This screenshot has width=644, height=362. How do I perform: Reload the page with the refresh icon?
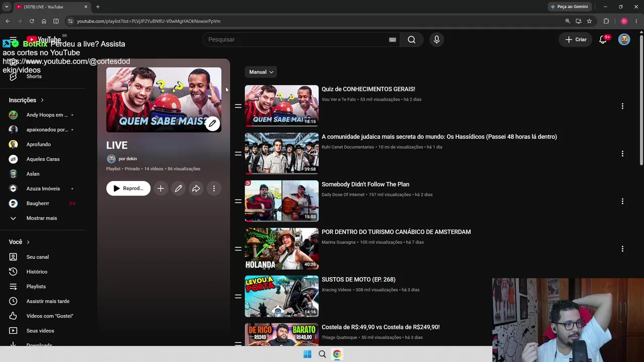point(32,21)
